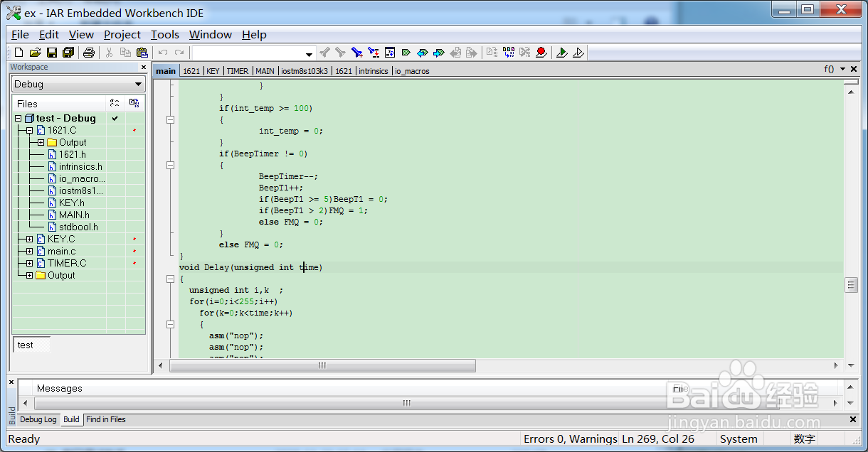Click the Messages pane horizontal scrollbar
This screenshot has width=868, height=452.
click(406, 403)
